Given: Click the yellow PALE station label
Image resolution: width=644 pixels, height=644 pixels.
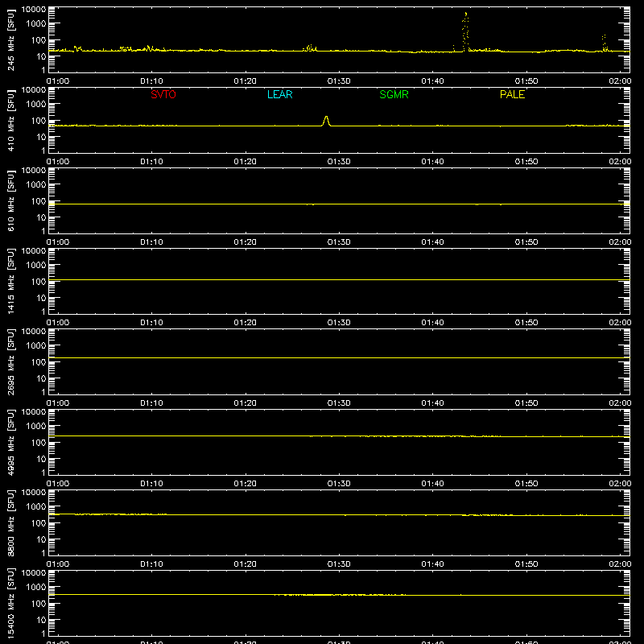Looking at the screenshot, I should (512, 94).
